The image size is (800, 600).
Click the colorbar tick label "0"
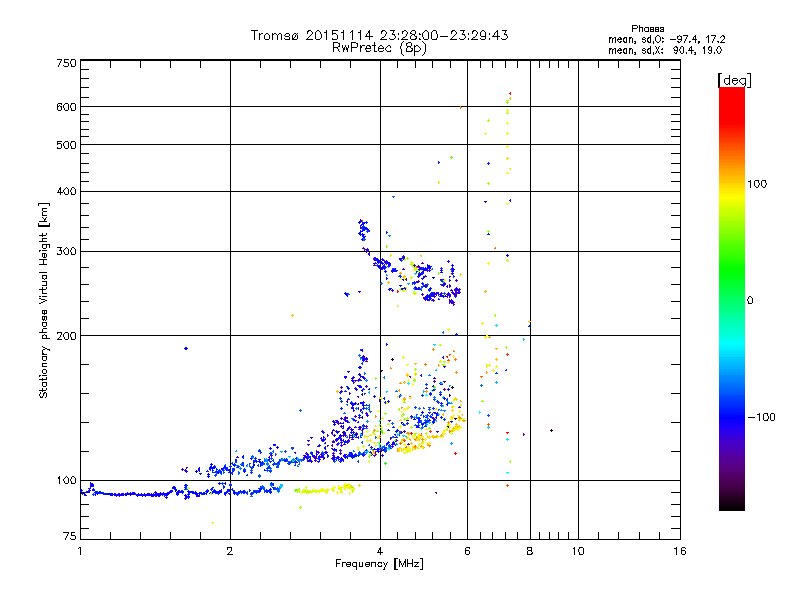pyautogui.click(x=750, y=301)
